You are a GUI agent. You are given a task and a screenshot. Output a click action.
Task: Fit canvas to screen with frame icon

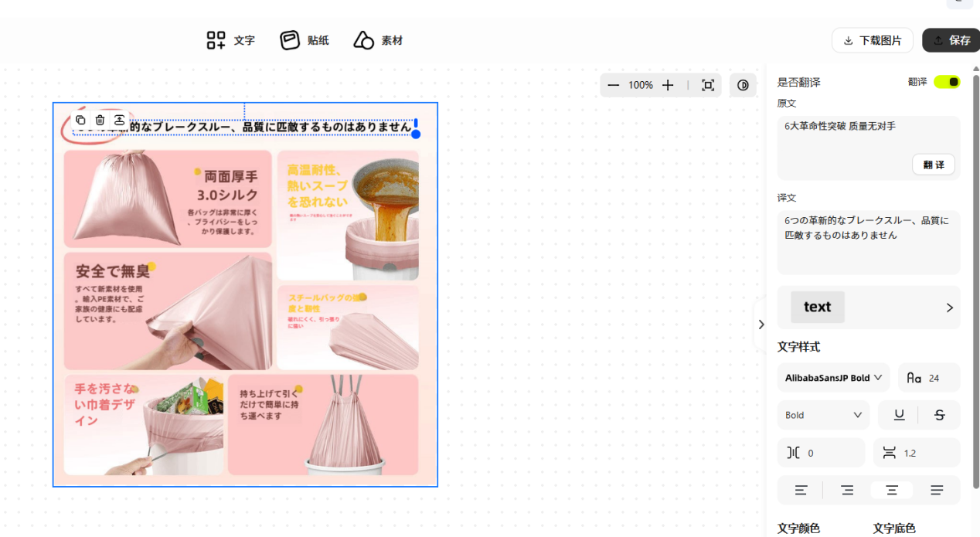coord(707,85)
